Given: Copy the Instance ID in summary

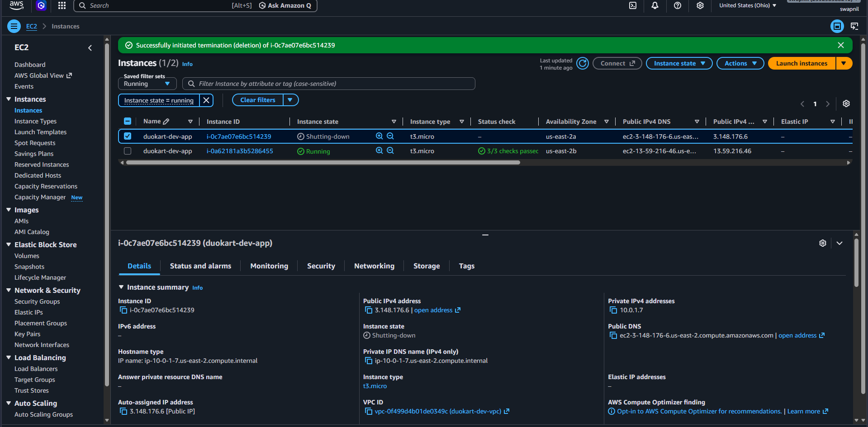Looking at the screenshot, I should tap(123, 310).
